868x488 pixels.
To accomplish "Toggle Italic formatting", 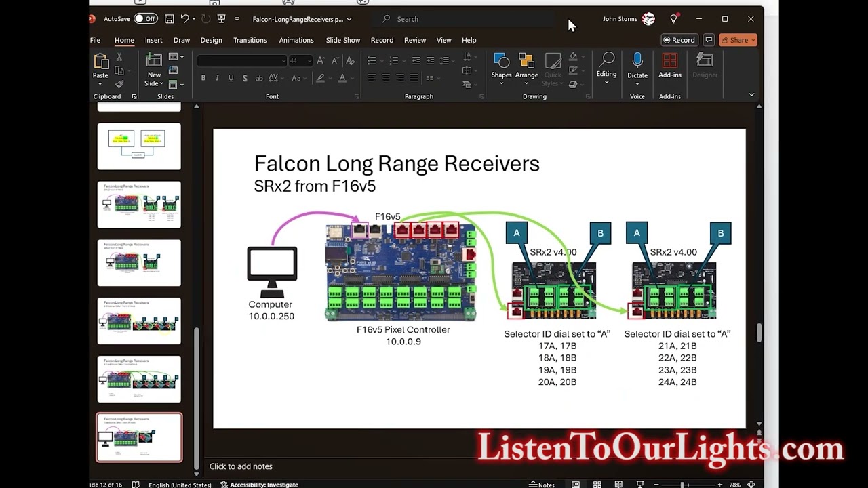I will (x=217, y=78).
